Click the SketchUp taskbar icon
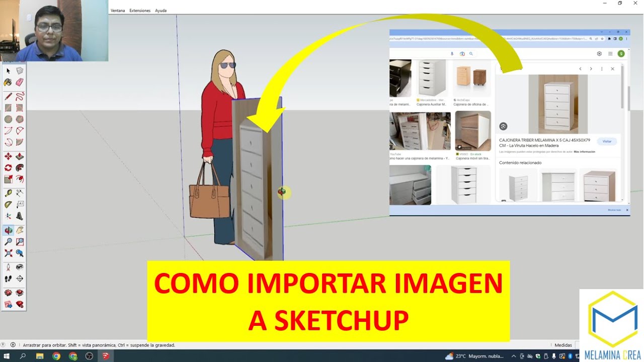The image size is (644, 362). [x=106, y=356]
